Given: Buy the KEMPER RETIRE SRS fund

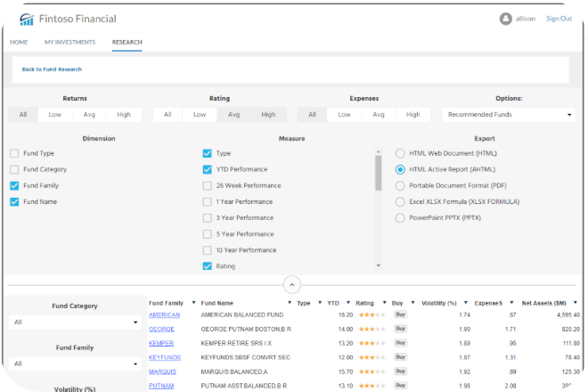Looking at the screenshot, I should (x=401, y=343).
